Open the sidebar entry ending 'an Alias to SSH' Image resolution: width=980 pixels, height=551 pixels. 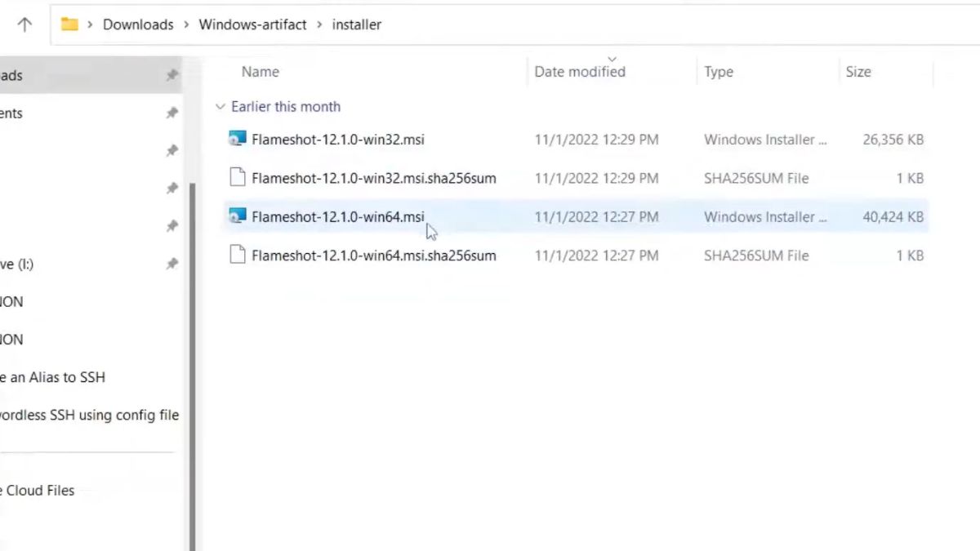(x=52, y=377)
